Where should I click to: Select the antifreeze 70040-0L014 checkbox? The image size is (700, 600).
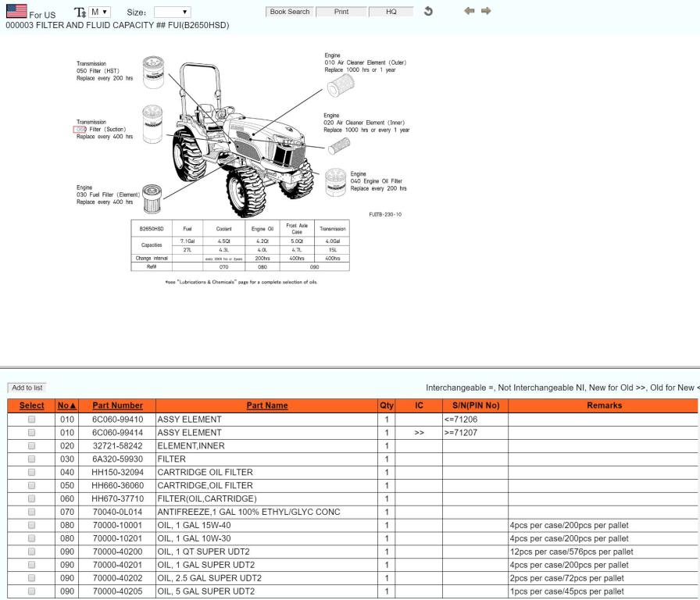(x=32, y=512)
